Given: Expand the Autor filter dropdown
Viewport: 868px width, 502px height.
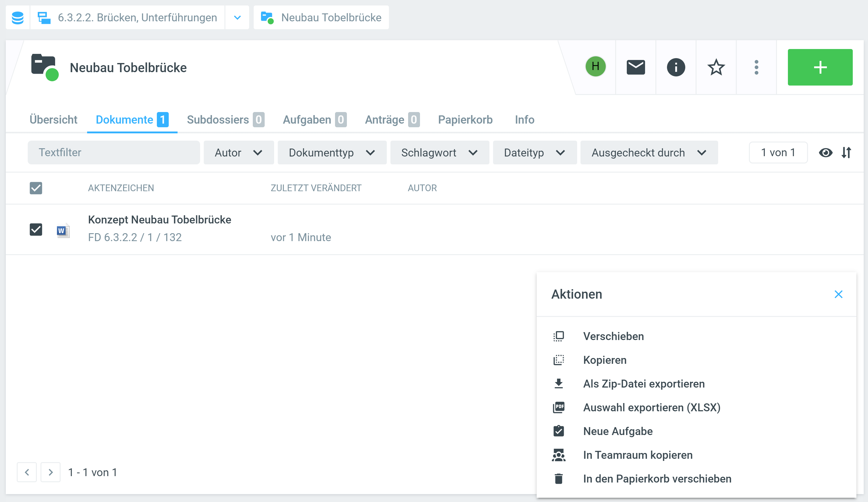Looking at the screenshot, I should pos(238,153).
